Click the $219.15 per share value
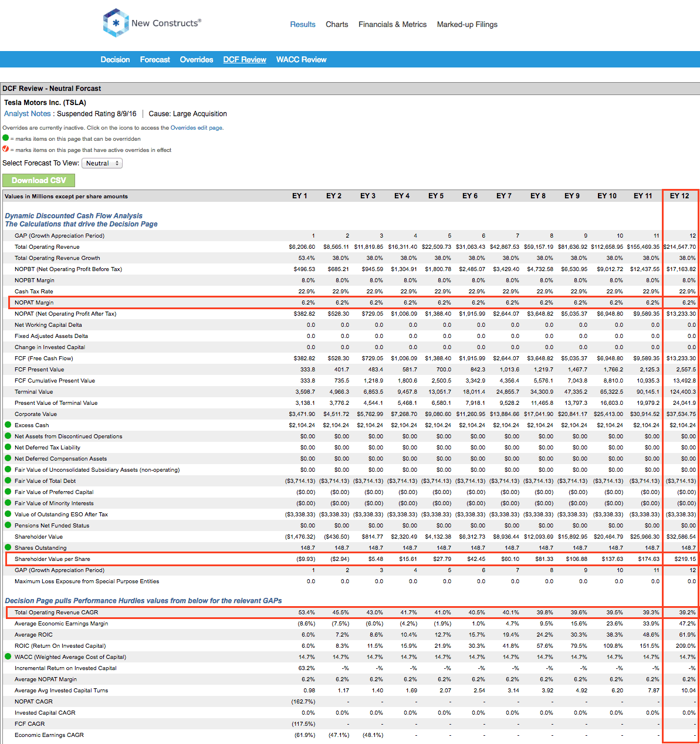The height and width of the screenshot is (744, 700). [685, 559]
